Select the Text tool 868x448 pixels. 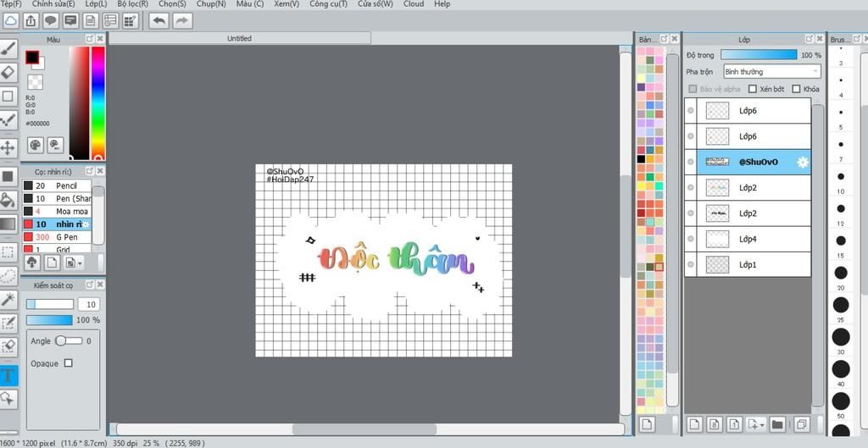point(8,375)
